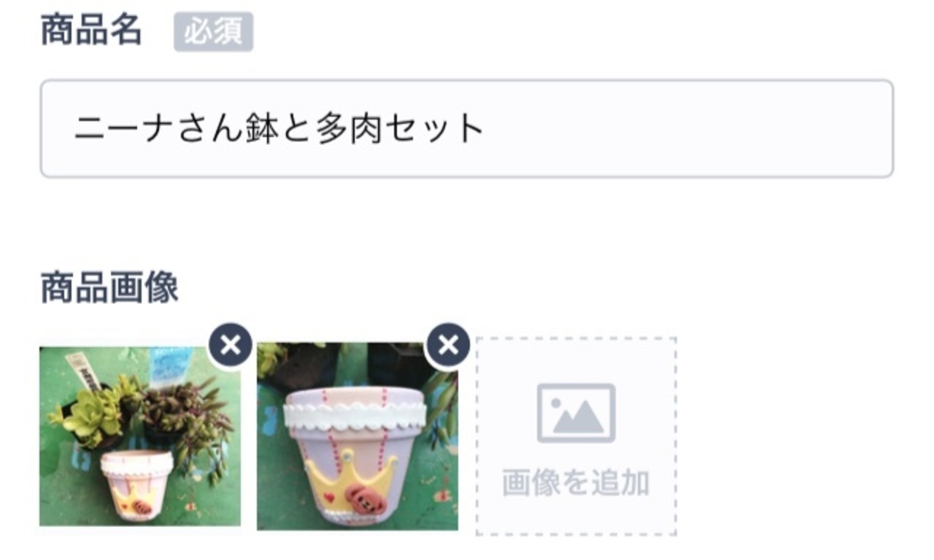Open the second thumbnail showing the purple pot
The height and width of the screenshot is (560, 934).
(x=358, y=436)
